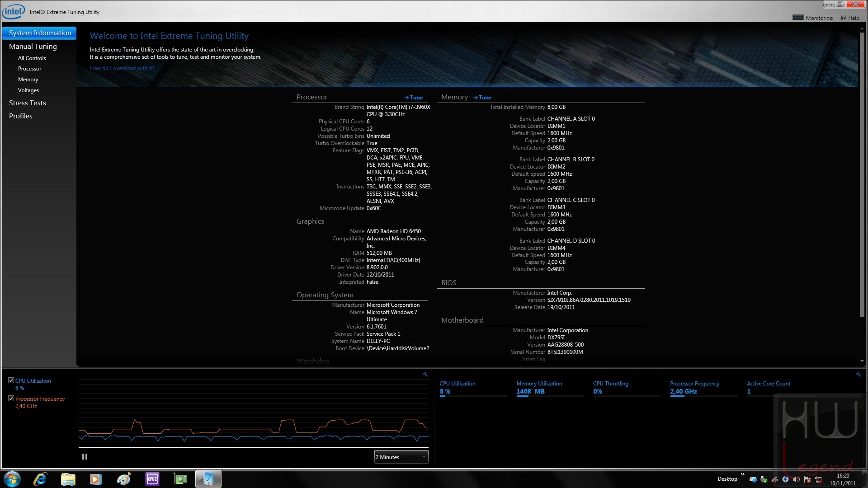
Task: Open the 2 Minutes time range dropdown
Action: click(x=401, y=457)
